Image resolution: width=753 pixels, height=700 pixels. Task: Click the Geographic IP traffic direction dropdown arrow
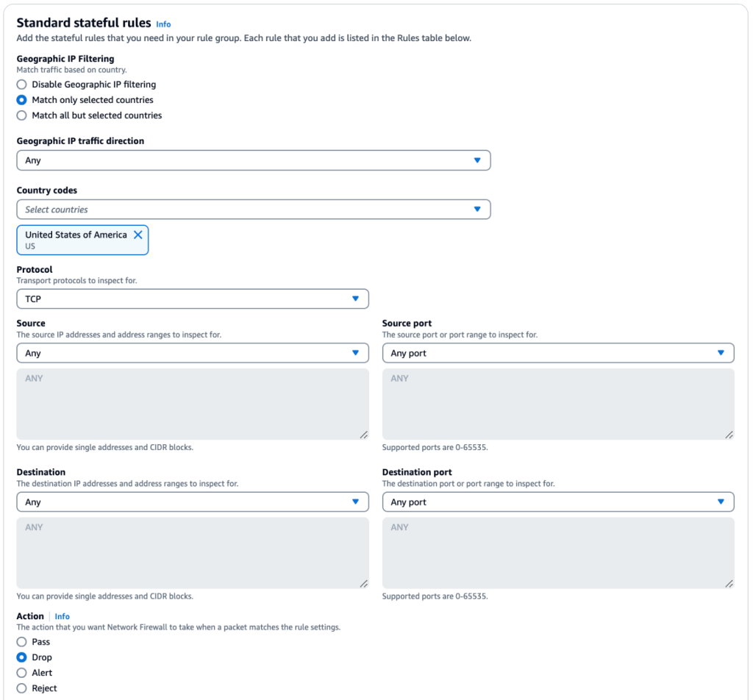tap(477, 160)
